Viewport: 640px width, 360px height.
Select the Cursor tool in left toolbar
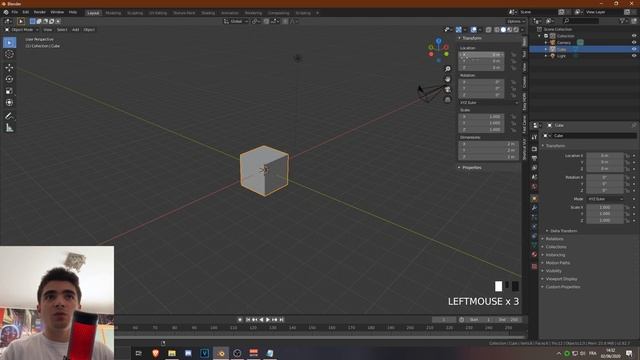coord(9,54)
